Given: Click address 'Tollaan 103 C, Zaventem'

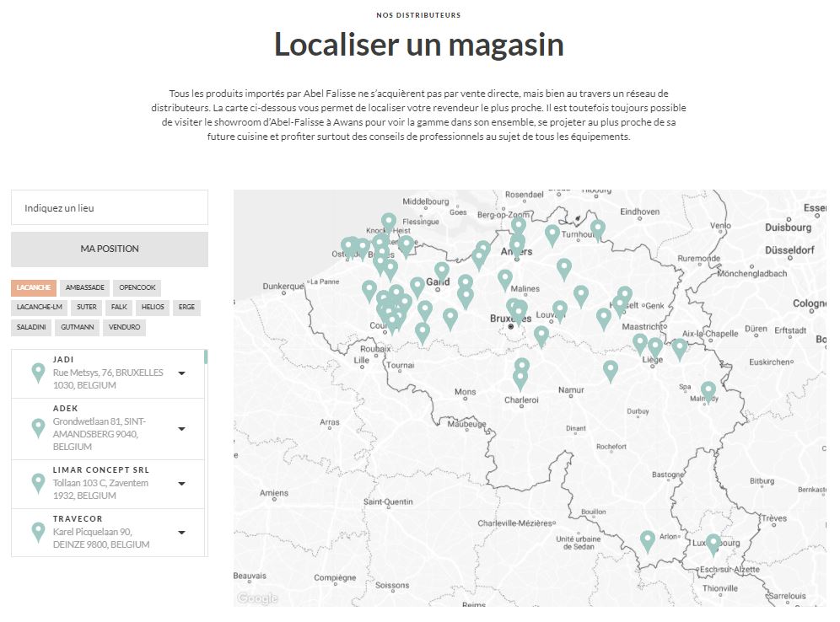Looking at the screenshot, I should [x=100, y=483].
